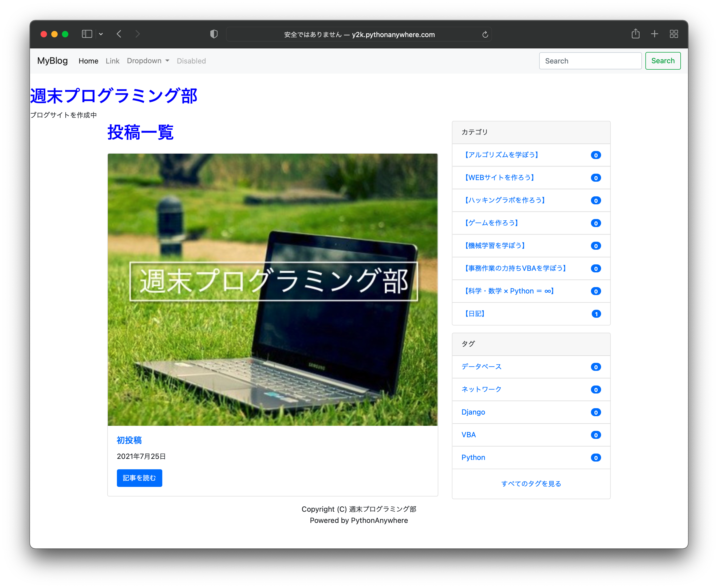Open the privacy shield report icon
This screenshot has height=588, width=718.
point(214,34)
